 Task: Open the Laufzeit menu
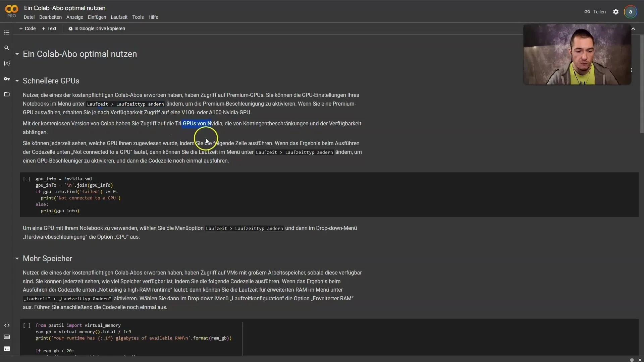coord(119,17)
